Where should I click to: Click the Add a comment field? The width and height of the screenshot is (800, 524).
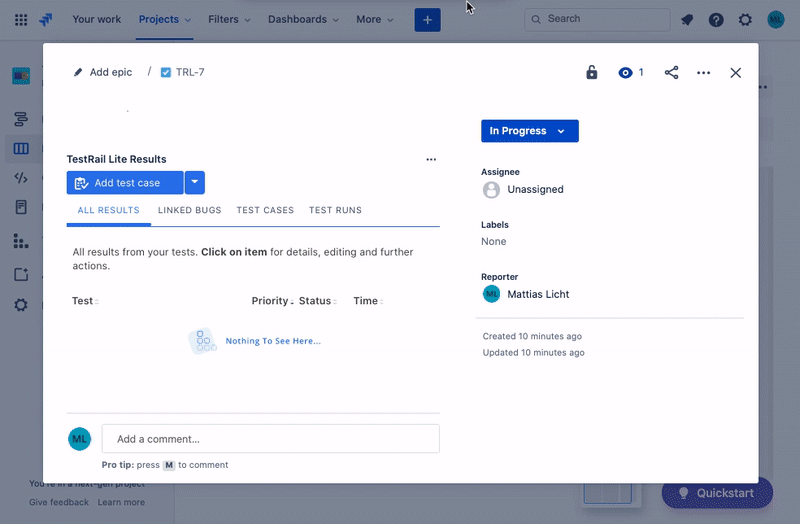(x=270, y=439)
